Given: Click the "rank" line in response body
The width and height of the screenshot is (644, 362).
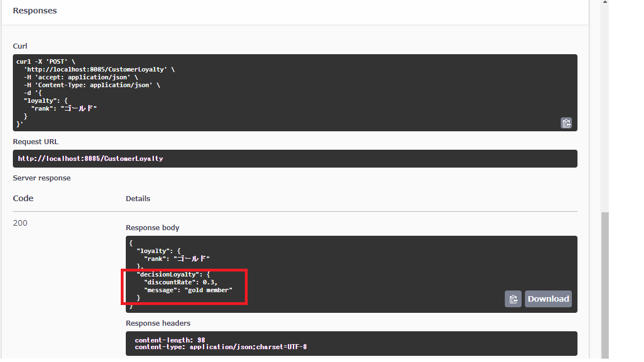Looking at the screenshot, I should coord(177,259).
